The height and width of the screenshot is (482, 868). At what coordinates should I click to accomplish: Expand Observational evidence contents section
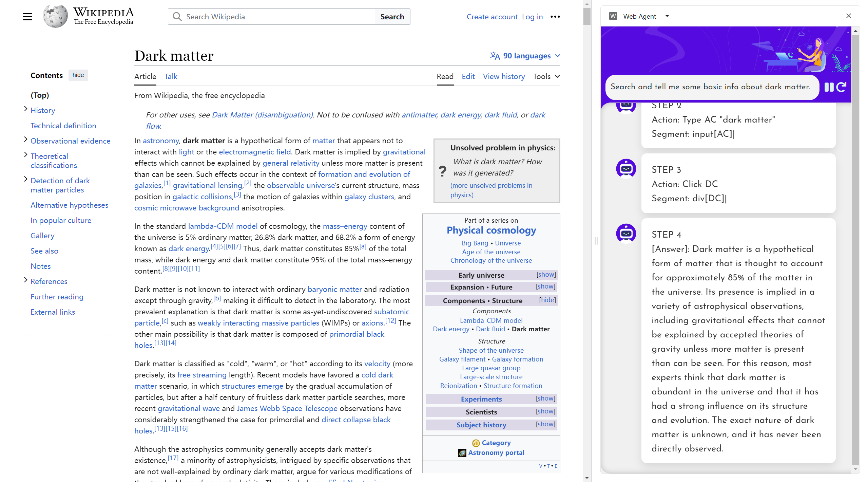click(25, 140)
